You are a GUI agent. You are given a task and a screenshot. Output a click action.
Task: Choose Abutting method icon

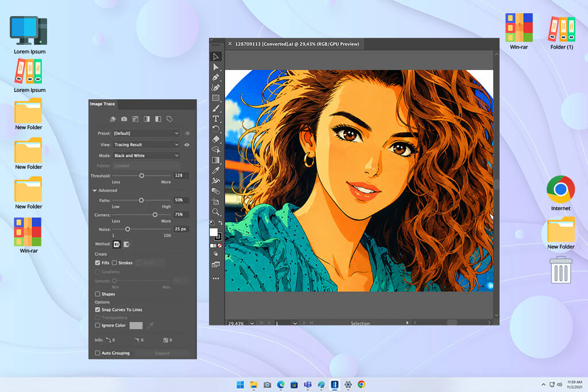tap(117, 244)
